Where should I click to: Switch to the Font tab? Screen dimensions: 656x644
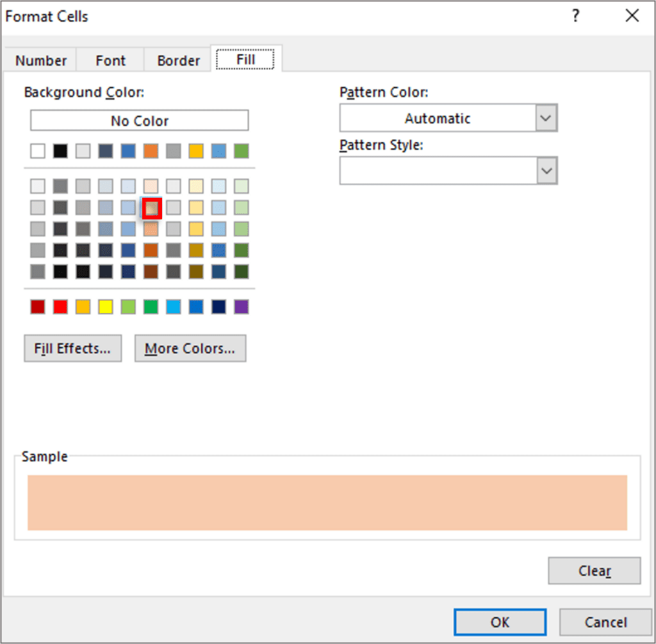[x=110, y=60]
